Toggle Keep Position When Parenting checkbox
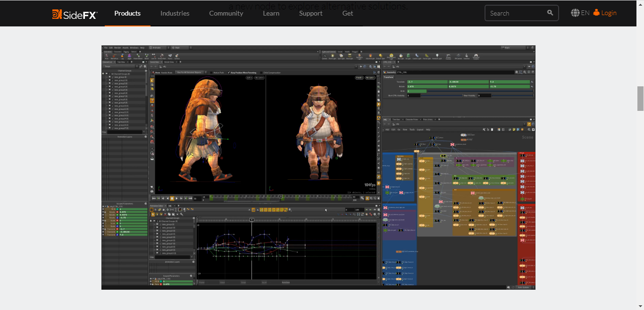This screenshot has width=644, height=310. coord(229,73)
